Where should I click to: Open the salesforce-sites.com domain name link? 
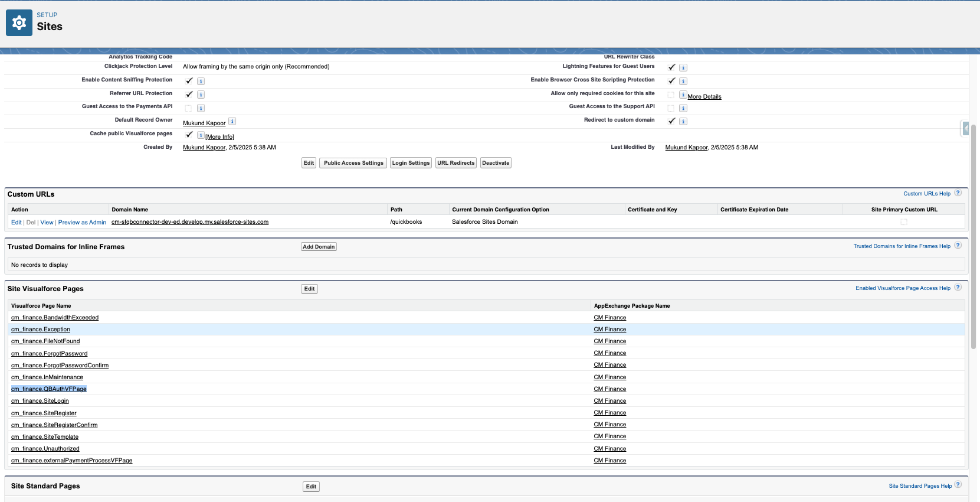(190, 222)
